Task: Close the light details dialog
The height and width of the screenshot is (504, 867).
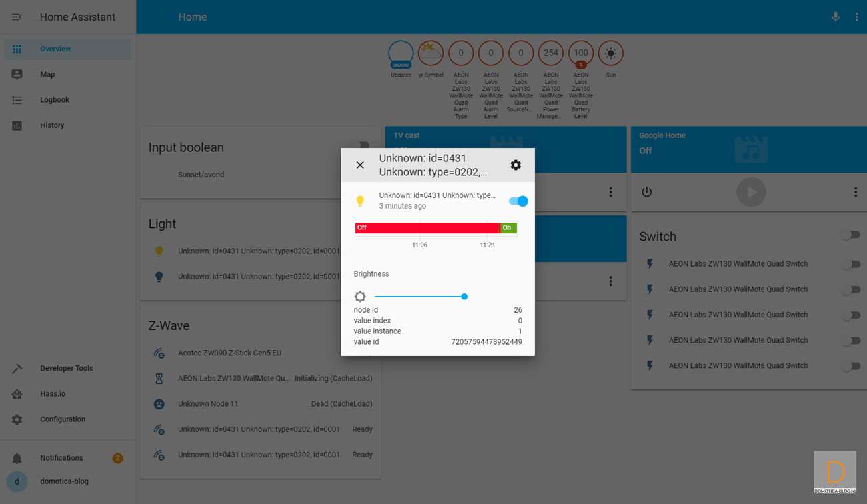Action: [360, 165]
